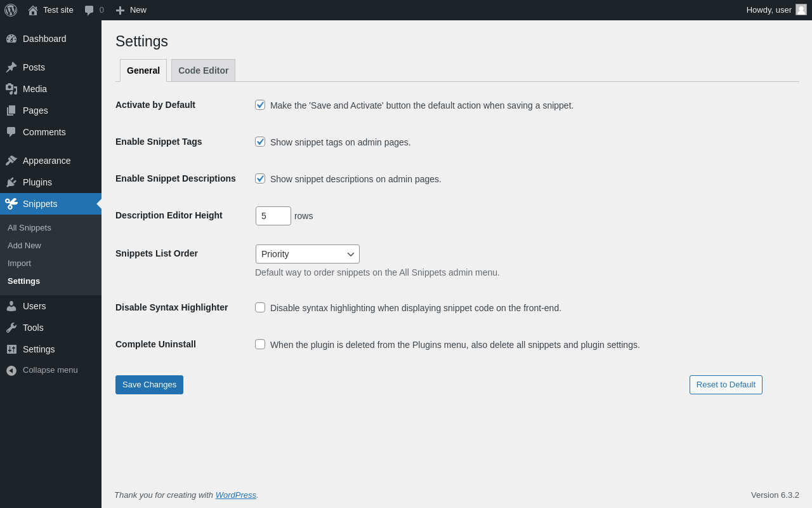Click the Tools wrench icon
Image resolution: width=812 pixels, height=508 pixels.
(x=11, y=328)
